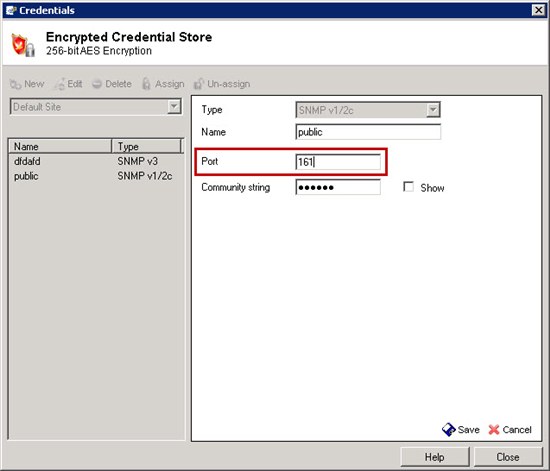Expand the SNMP v1/2c Type dropdown

(368, 110)
